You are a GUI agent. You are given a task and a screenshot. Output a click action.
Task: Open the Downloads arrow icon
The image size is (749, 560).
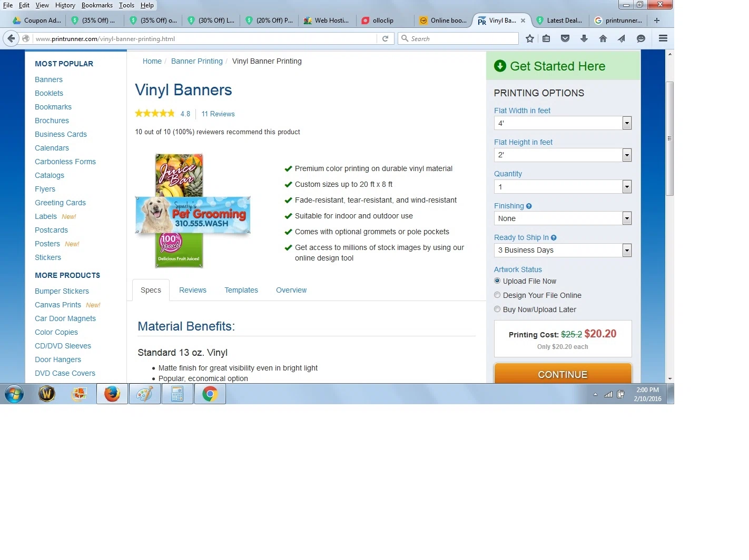(x=584, y=38)
